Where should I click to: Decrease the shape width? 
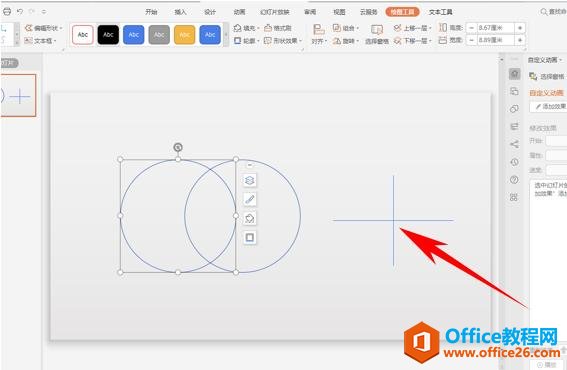point(471,40)
